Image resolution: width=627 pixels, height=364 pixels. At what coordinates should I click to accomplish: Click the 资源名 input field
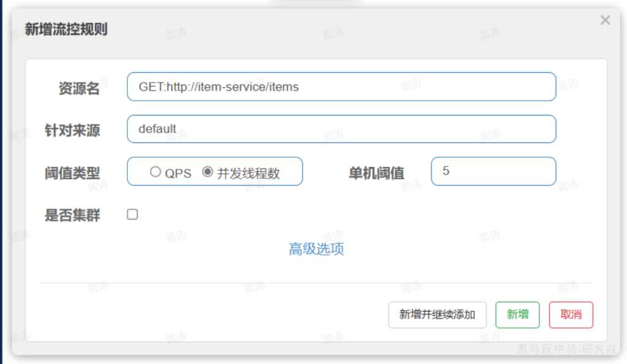(341, 87)
